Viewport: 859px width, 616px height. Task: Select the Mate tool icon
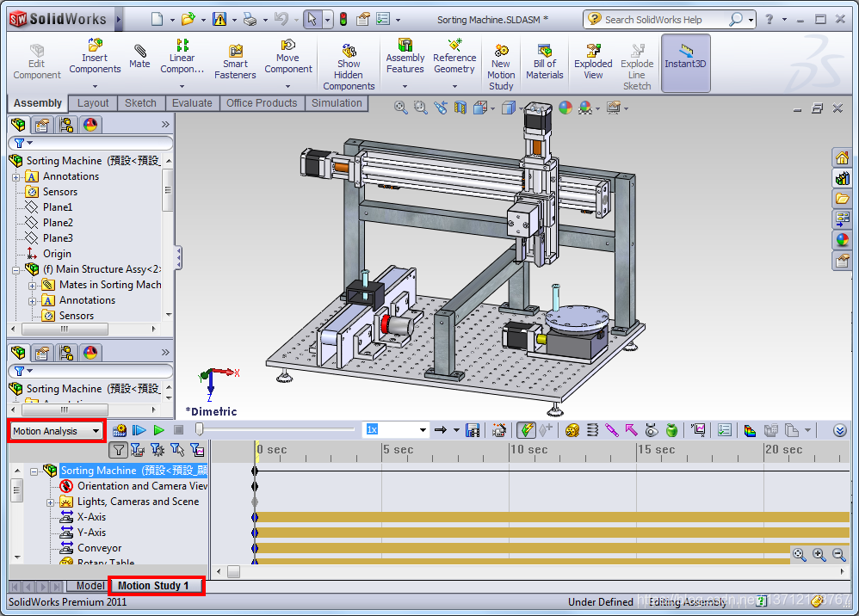139,57
